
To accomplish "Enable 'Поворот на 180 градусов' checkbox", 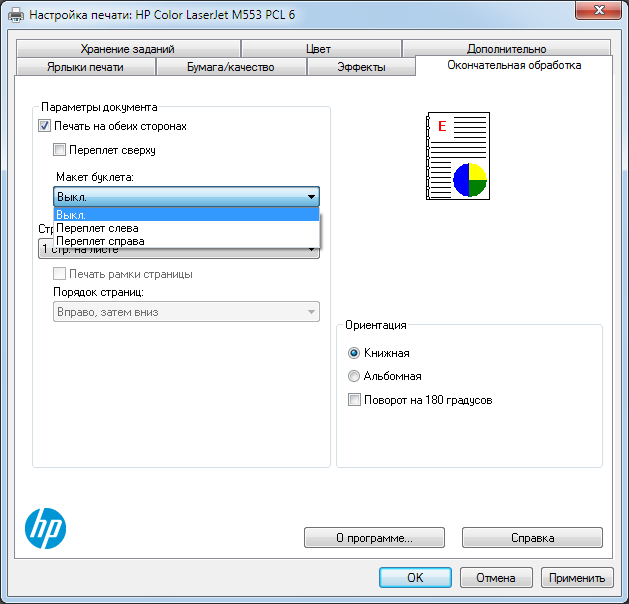I will coord(354,400).
